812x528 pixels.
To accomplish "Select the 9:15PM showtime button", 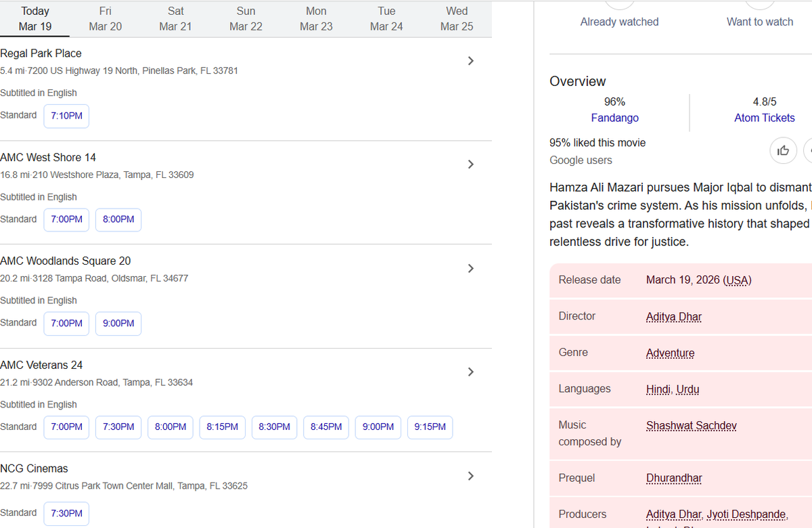I will tap(430, 427).
